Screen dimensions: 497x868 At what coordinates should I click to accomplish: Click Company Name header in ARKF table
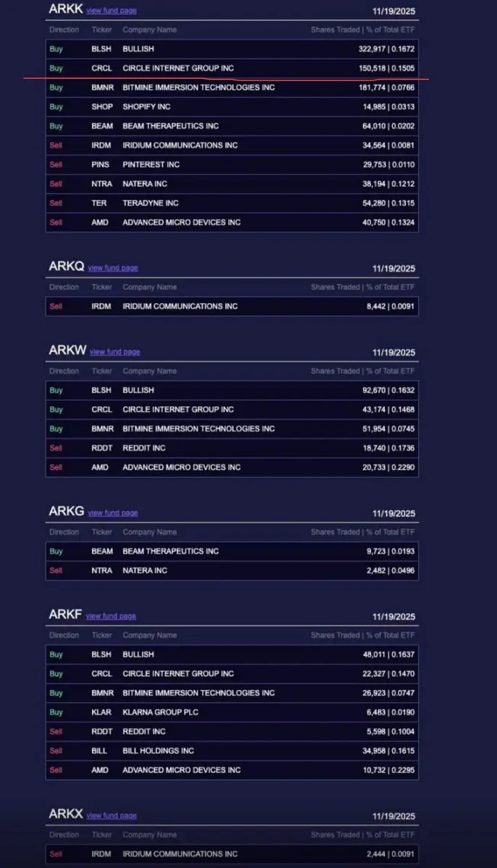(149, 635)
